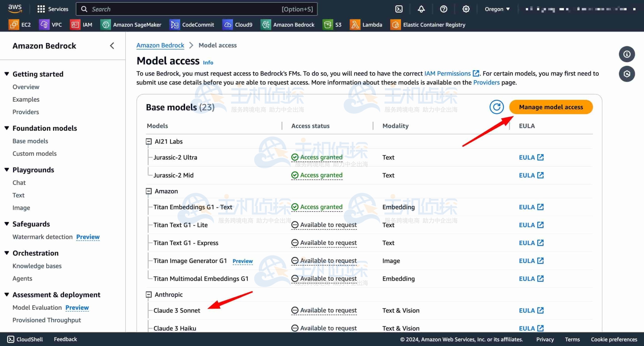Open the Oregon region dropdown
The height and width of the screenshot is (346, 644).
(497, 9)
